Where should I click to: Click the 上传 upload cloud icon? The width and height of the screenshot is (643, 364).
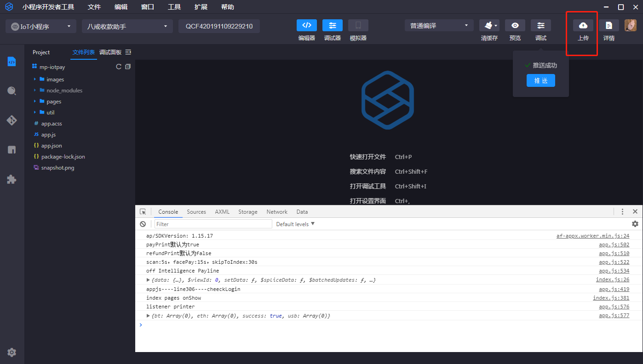[583, 25]
